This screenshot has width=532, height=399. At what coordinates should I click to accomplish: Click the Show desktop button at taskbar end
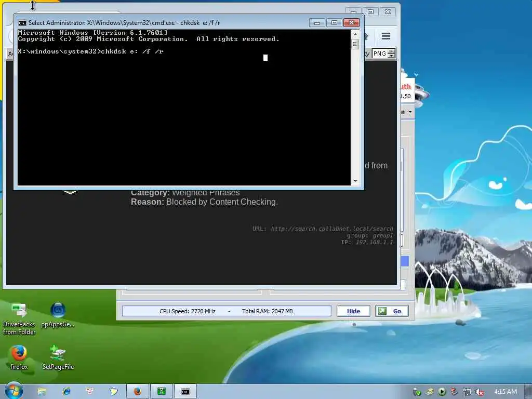[528, 392]
